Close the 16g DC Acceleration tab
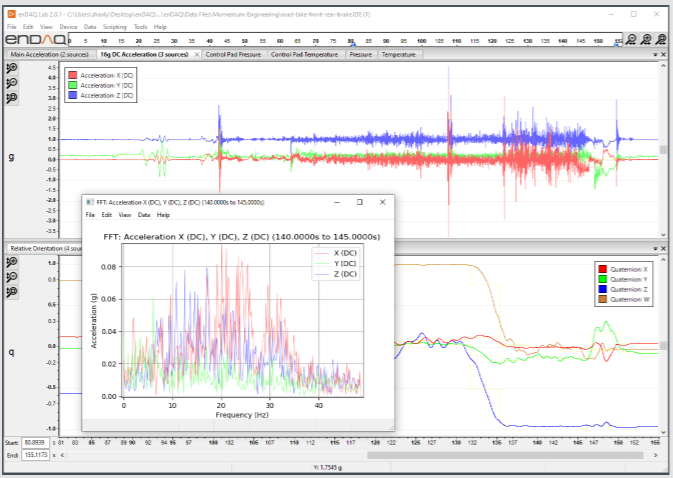 [x=197, y=54]
